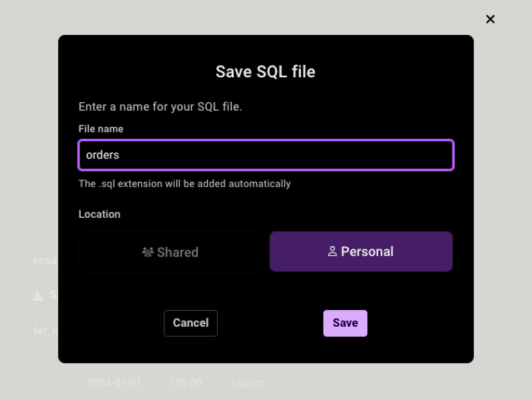Click the dimmed Laptop table cell
532x399 pixels.
tap(248, 383)
